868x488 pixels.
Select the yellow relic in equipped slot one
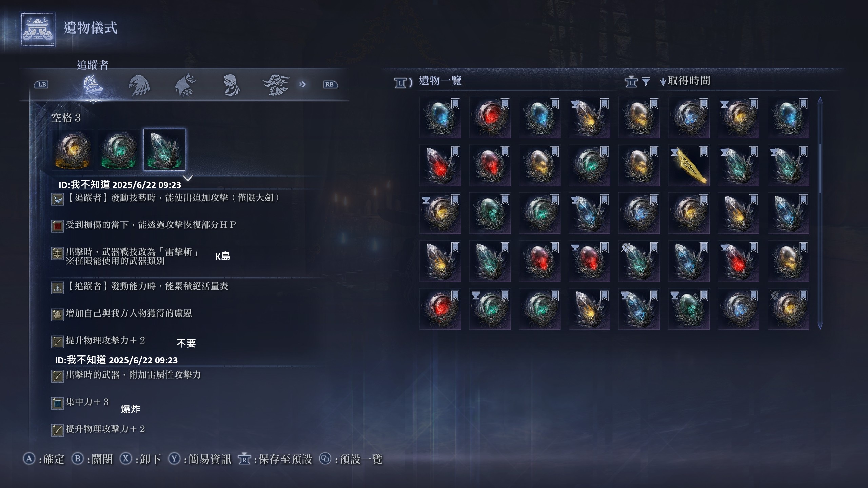tap(72, 150)
